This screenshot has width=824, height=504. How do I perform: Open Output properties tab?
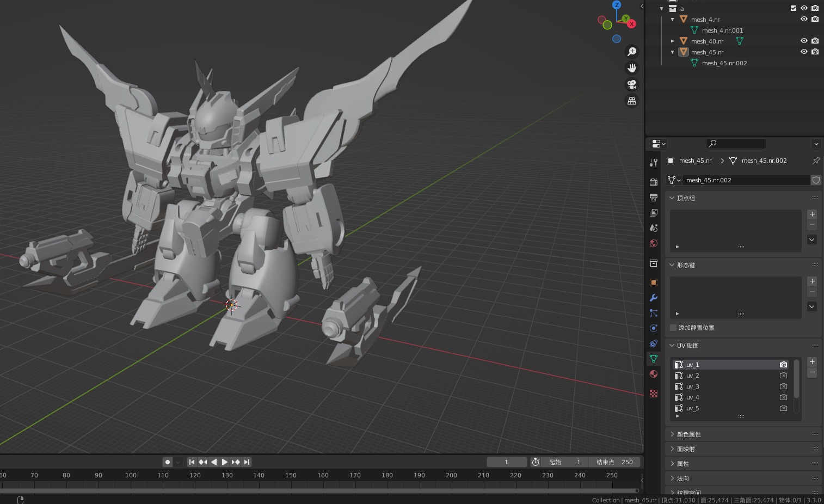[x=654, y=197]
